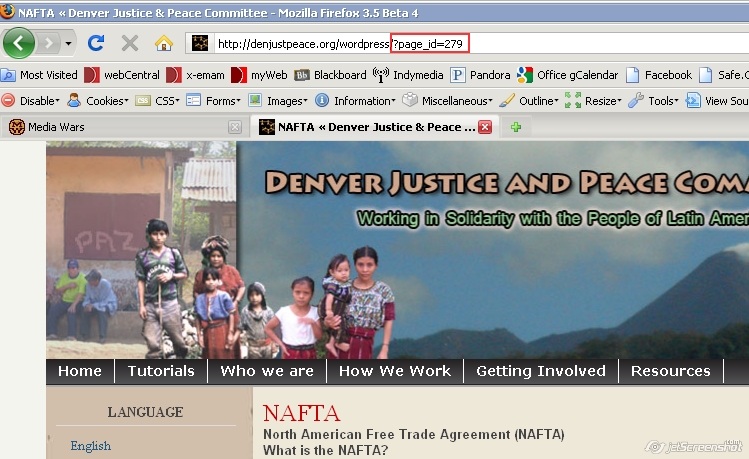The image size is (749, 459).
Task: Go back with the green back arrow
Action: 19,43
